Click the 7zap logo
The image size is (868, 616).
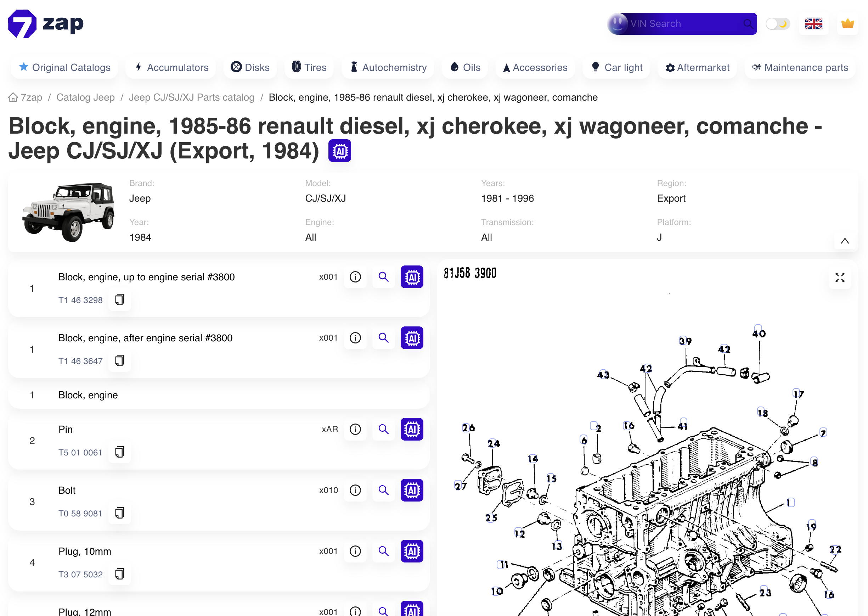pos(45,23)
